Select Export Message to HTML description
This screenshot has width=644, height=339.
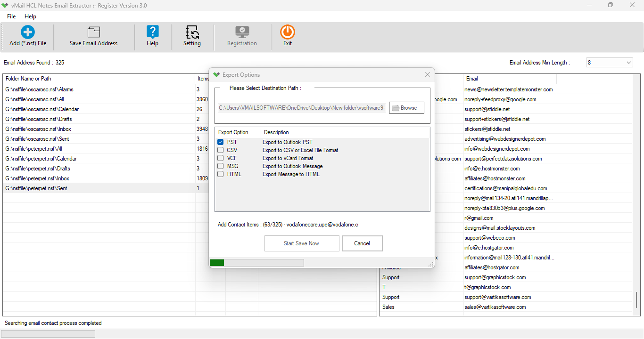(291, 174)
